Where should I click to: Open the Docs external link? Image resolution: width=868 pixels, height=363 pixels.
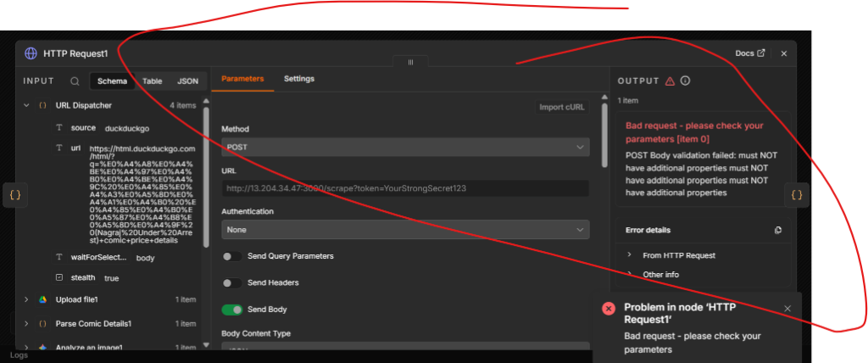(750, 53)
